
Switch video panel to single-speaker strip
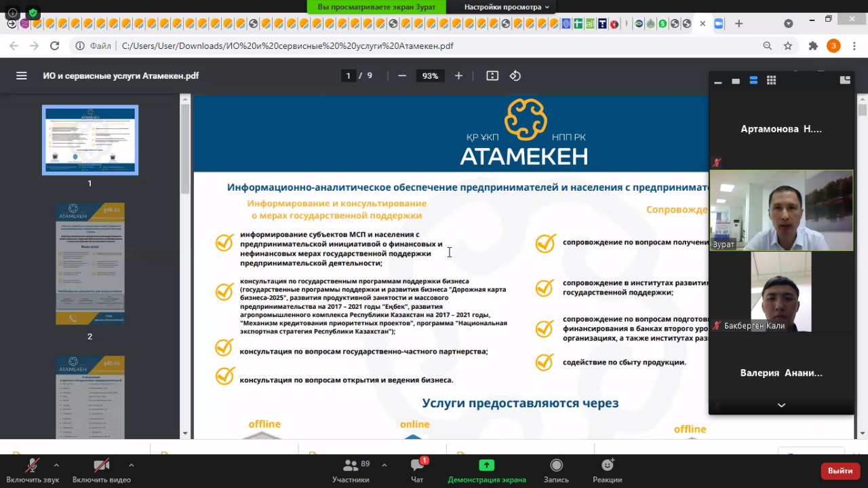pos(736,81)
